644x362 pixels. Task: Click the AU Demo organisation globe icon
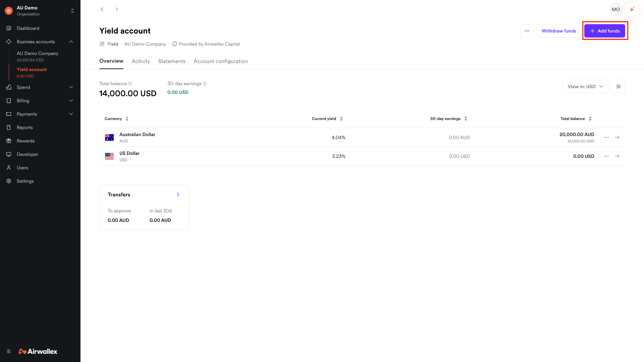click(9, 11)
